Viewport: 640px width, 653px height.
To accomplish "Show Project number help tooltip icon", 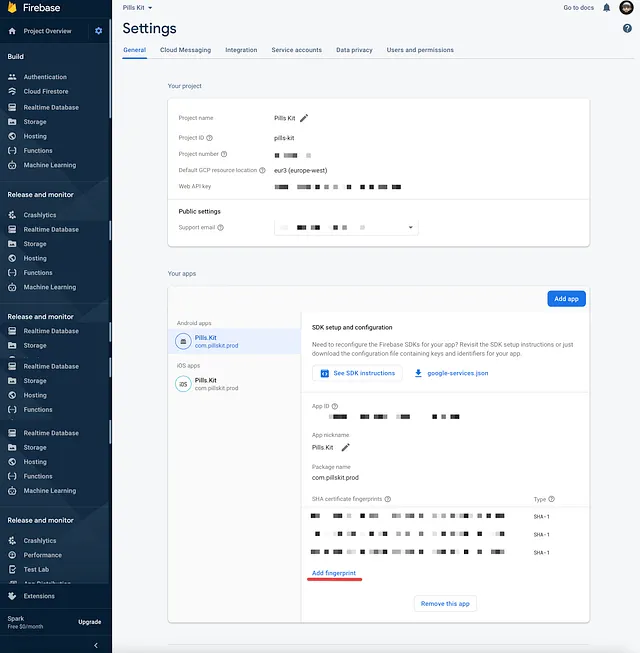I will [x=224, y=154].
